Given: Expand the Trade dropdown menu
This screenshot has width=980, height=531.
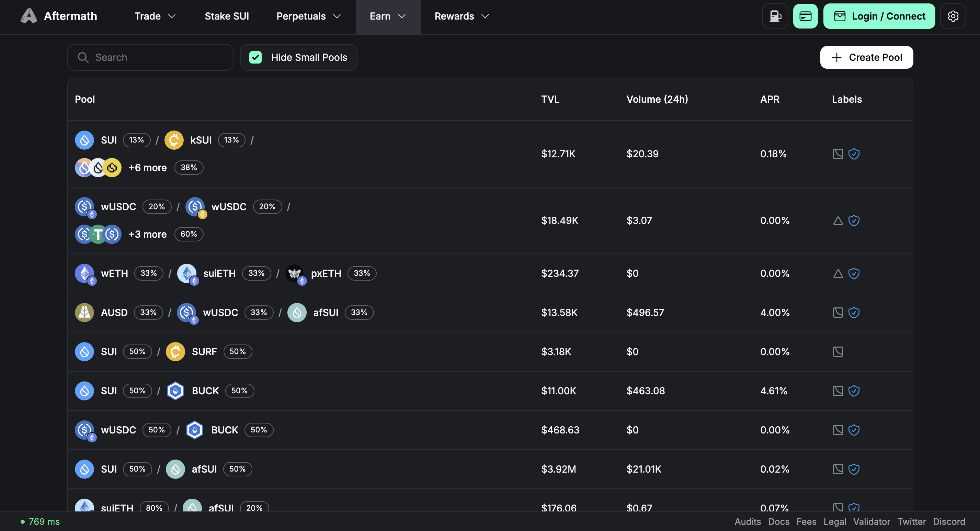Looking at the screenshot, I should 155,16.
